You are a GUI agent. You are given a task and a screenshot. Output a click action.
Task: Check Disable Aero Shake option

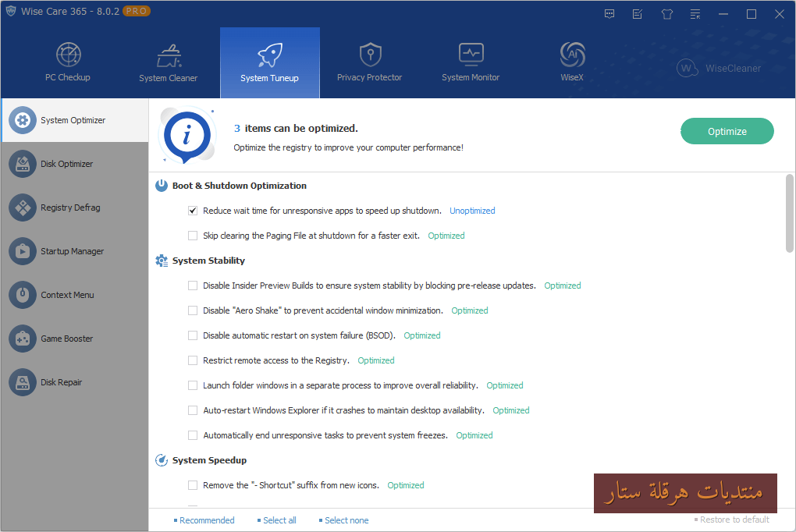pos(193,310)
